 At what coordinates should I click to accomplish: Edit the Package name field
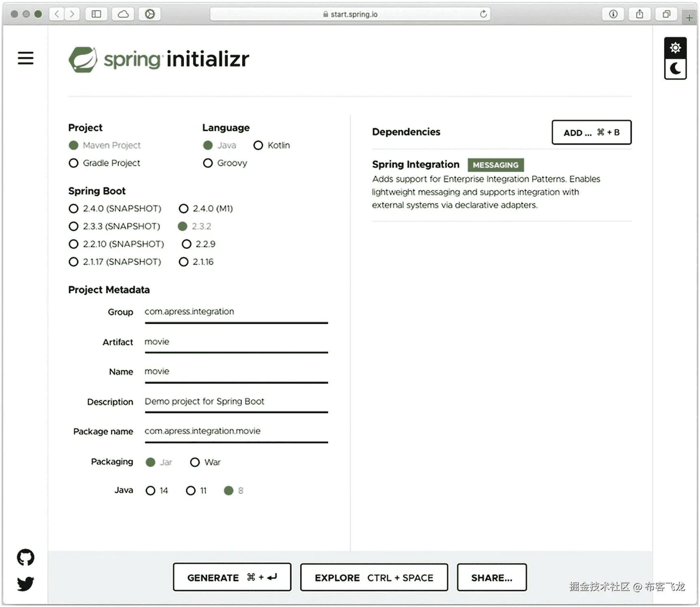[235, 431]
